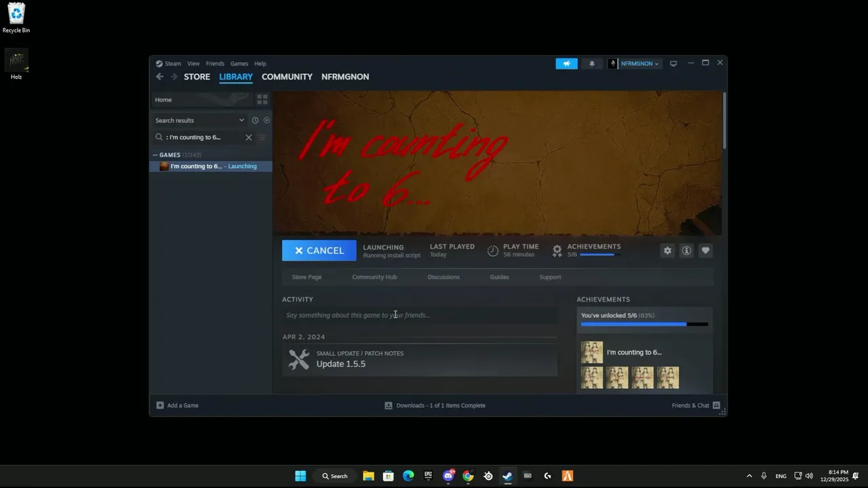The height and width of the screenshot is (488, 868).
Task: Show hidden system tray icons chevron
Action: pyautogui.click(x=749, y=476)
